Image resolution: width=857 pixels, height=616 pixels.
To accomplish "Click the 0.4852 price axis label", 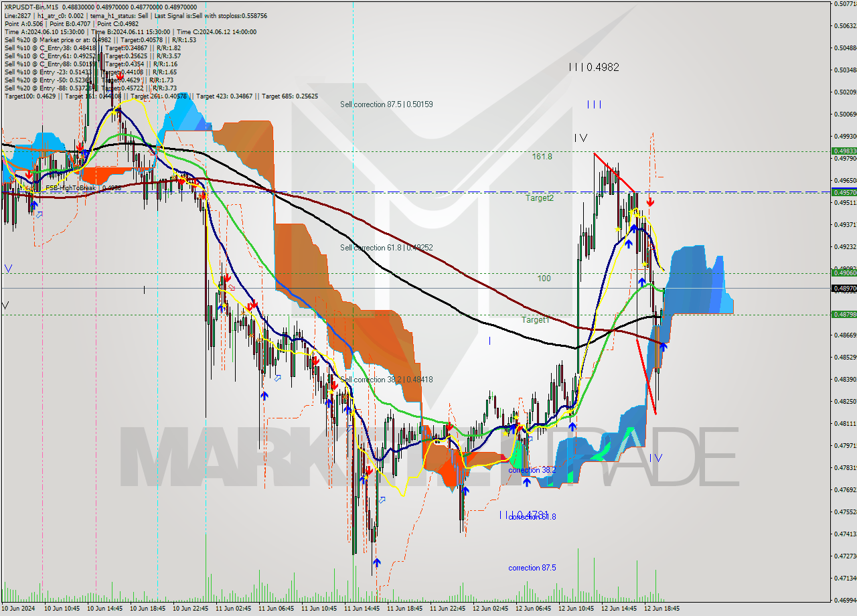I will pos(845,357).
